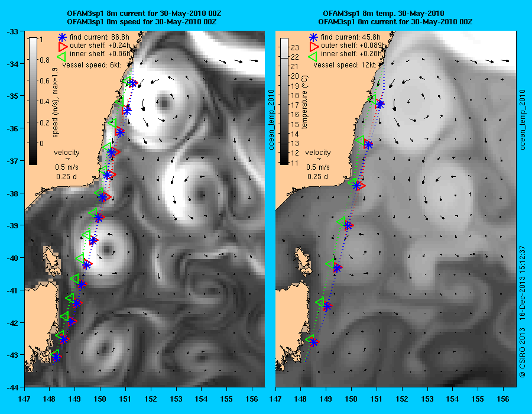Click the '17' tick on temperature colorbar
This screenshot has height=414, width=532.
295,105
